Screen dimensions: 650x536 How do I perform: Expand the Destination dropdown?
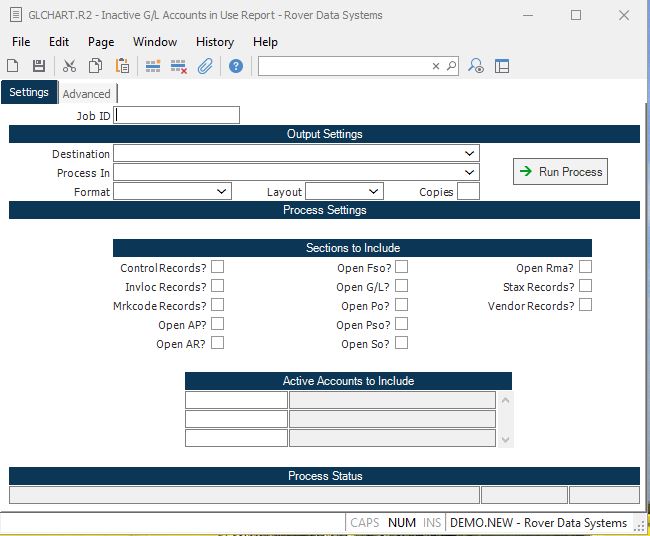tap(469, 154)
